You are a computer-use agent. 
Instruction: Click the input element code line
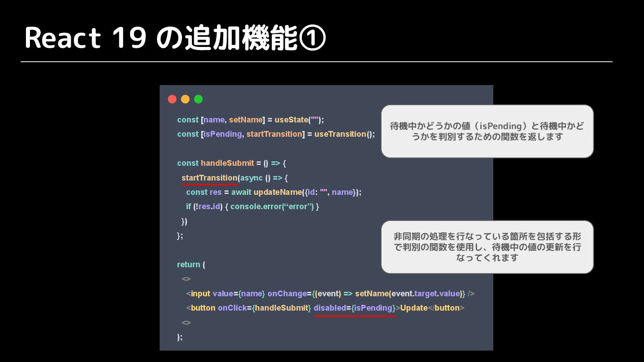(330, 294)
